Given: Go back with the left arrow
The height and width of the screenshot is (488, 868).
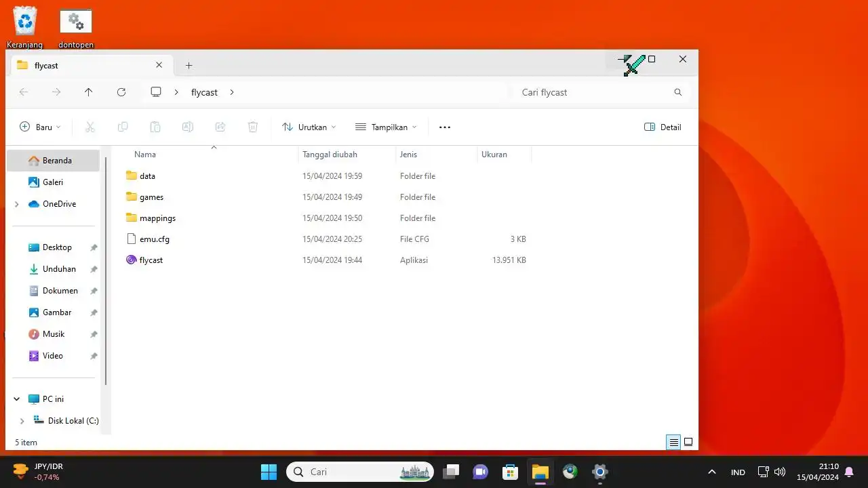Looking at the screenshot, I should (24, 92).
